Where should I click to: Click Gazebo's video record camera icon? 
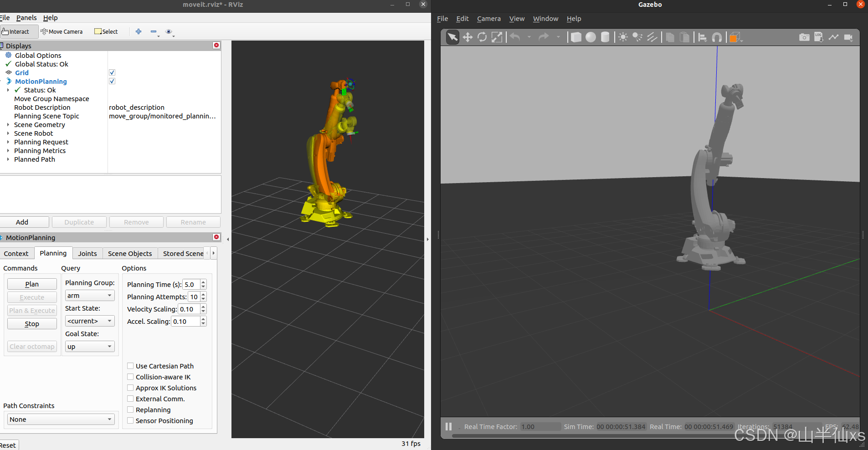tap(848, 37)
